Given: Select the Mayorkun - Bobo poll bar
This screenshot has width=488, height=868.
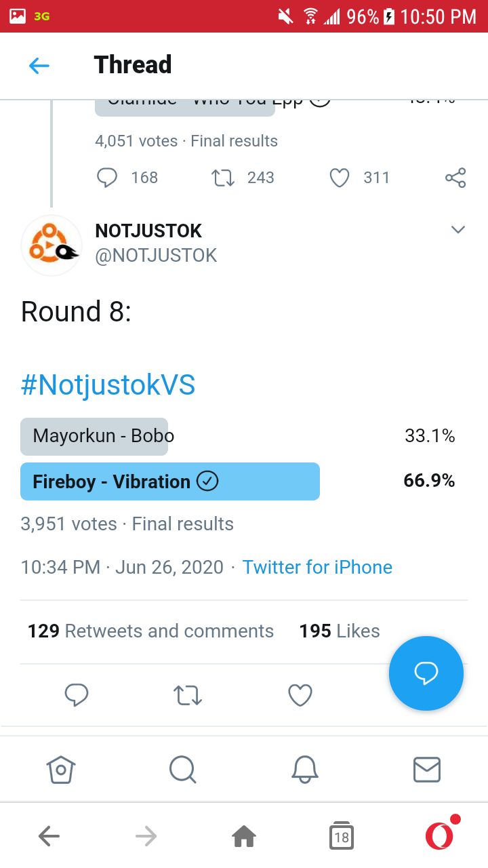Looking at the screenshot, I should [95, 436].
